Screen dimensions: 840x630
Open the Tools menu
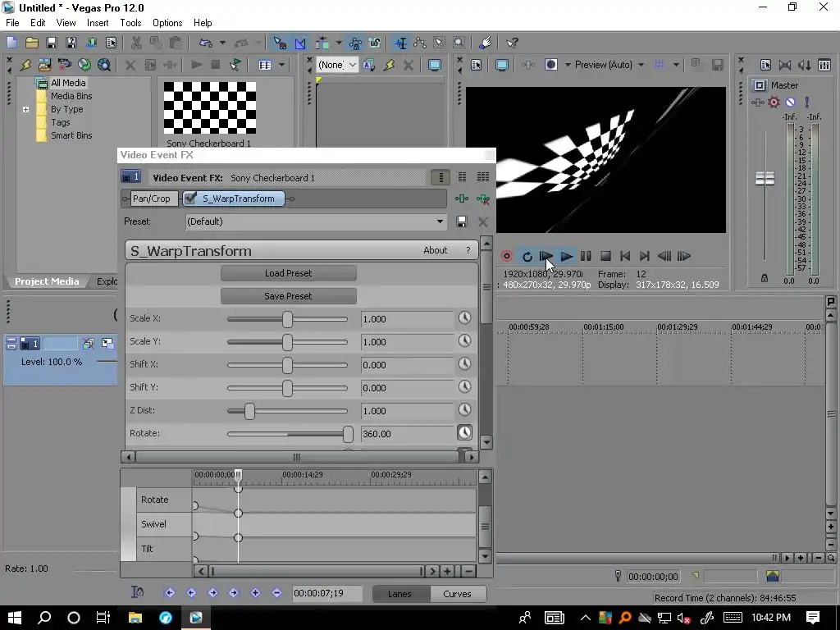click(130, 23)
